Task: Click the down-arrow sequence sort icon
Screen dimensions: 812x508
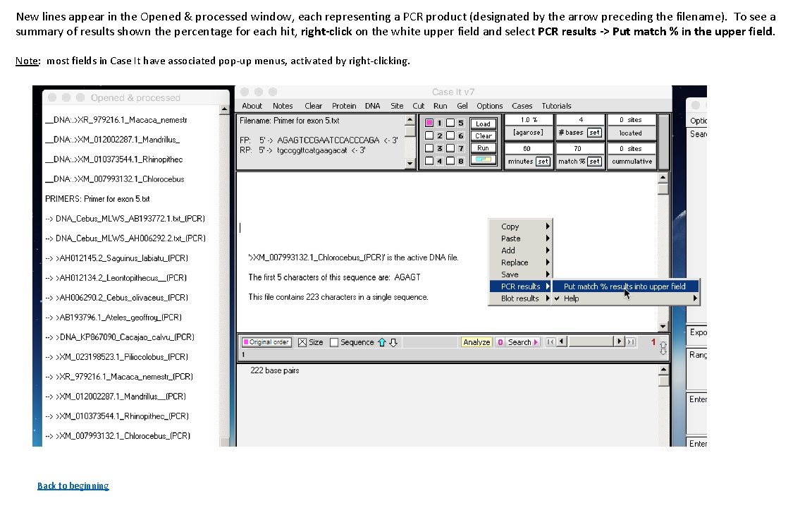Action: [392, 342]
